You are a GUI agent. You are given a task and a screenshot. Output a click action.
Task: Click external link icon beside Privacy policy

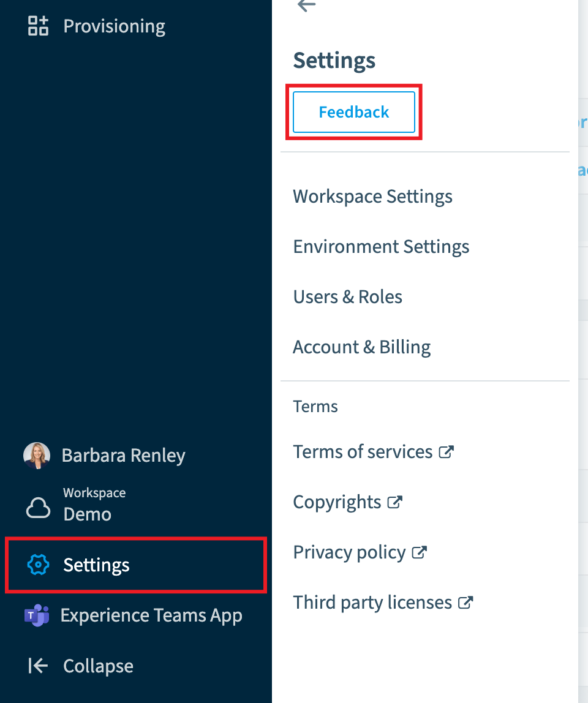click(x=420, y=552)
